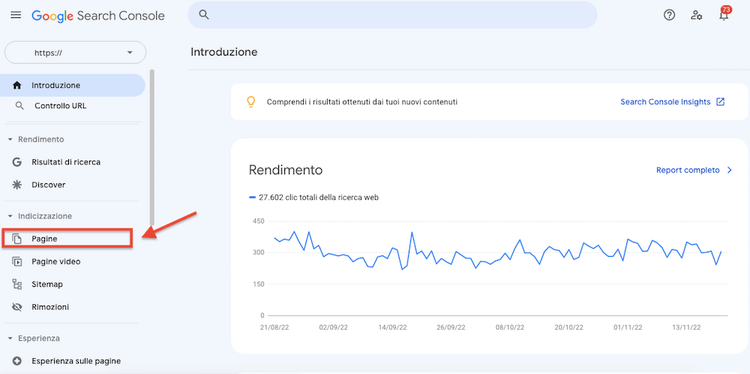750x374 pixels.
Task: Open the hamburger main menu
Action: pyautogui.click(x=16, y=15)
